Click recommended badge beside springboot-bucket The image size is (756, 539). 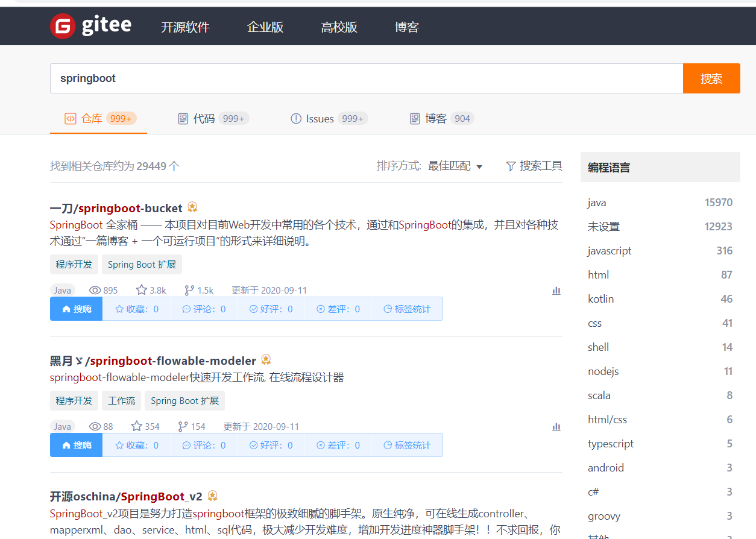coord(192,207)
